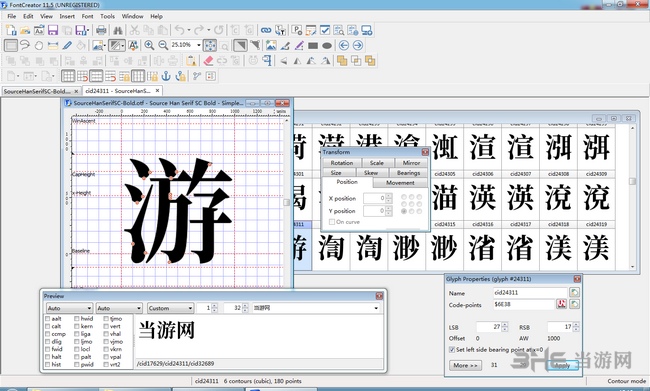Select the blue pencil draw tool
Viewport: 650px width, 391px height.
67,45
